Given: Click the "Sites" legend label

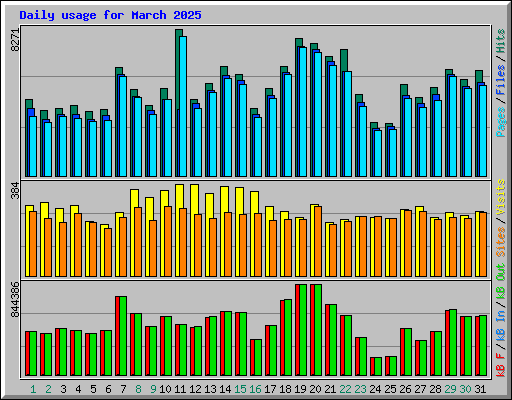Looking at the screenshot, I should tap(501, 242).
